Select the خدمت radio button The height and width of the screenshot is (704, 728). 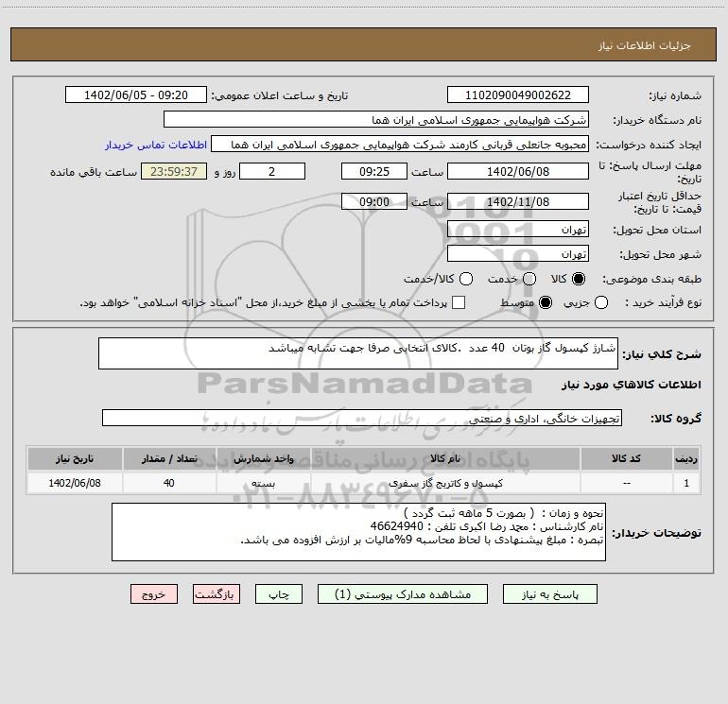pyautogui.click(x=529, y=279)
